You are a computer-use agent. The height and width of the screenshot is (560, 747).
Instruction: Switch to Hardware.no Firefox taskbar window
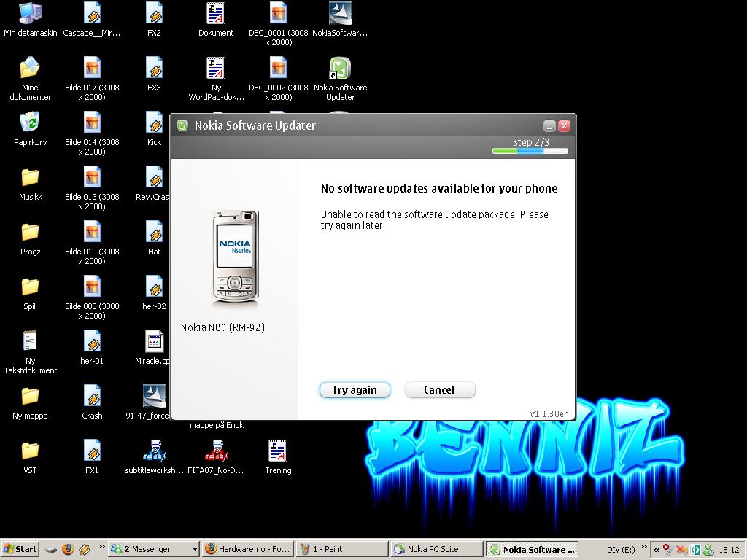247,549
